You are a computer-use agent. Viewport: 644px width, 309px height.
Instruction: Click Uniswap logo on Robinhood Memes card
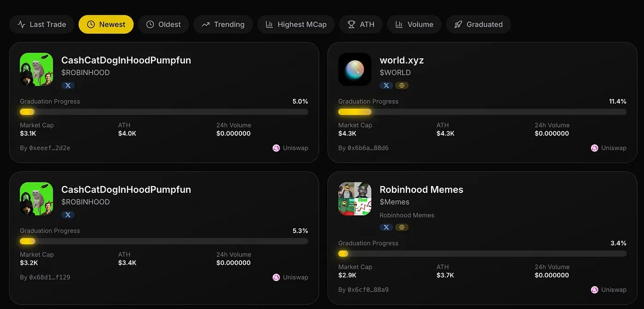tap(595, 290)
